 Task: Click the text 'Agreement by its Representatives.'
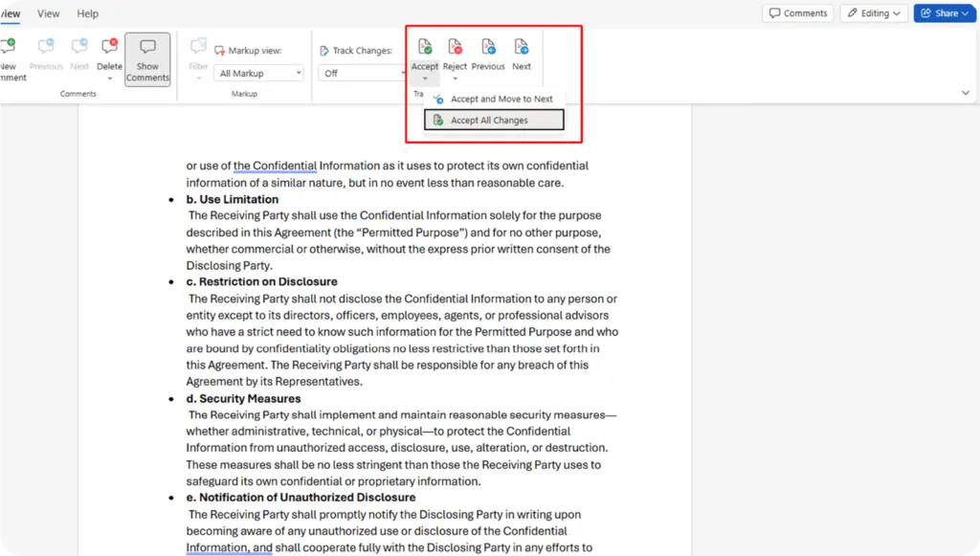point(274,382)
